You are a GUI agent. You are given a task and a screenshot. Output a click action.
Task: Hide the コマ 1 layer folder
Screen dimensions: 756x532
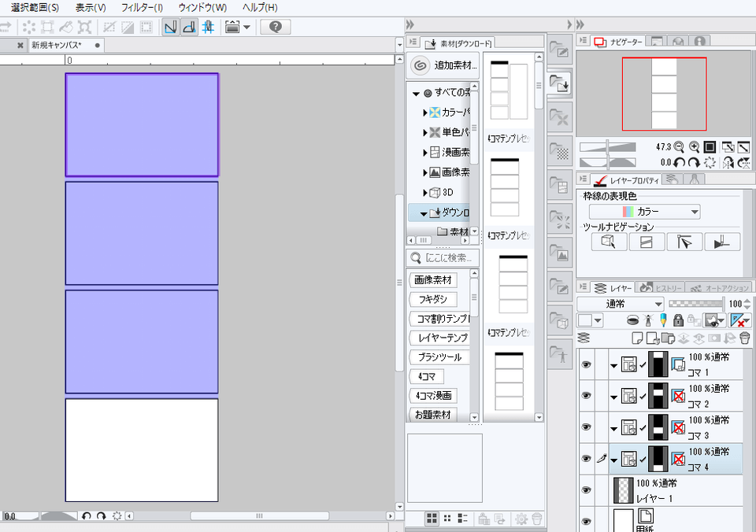point(586,364)
